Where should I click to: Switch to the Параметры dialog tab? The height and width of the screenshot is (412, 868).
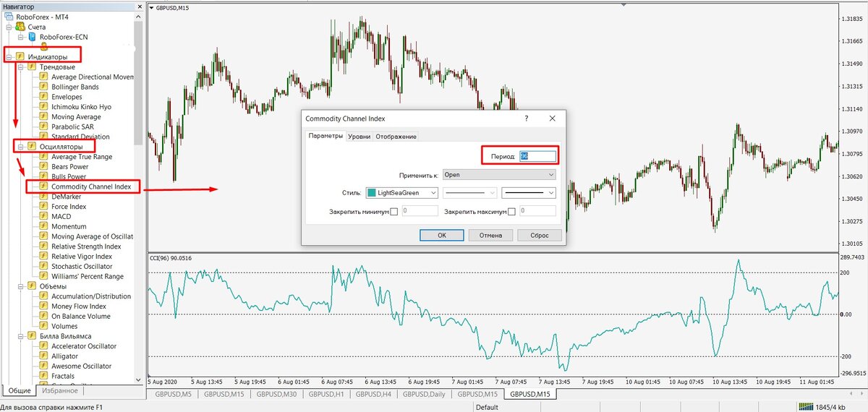pos(325,136)
